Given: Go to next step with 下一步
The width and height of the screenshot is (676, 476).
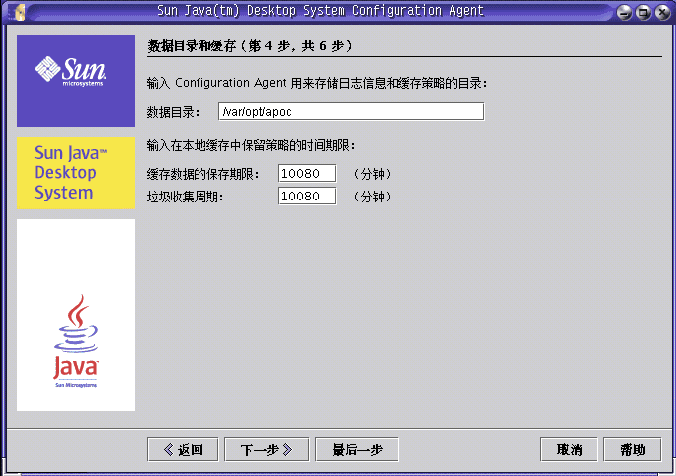Looking at the screenshot, I should coord(266,450).
